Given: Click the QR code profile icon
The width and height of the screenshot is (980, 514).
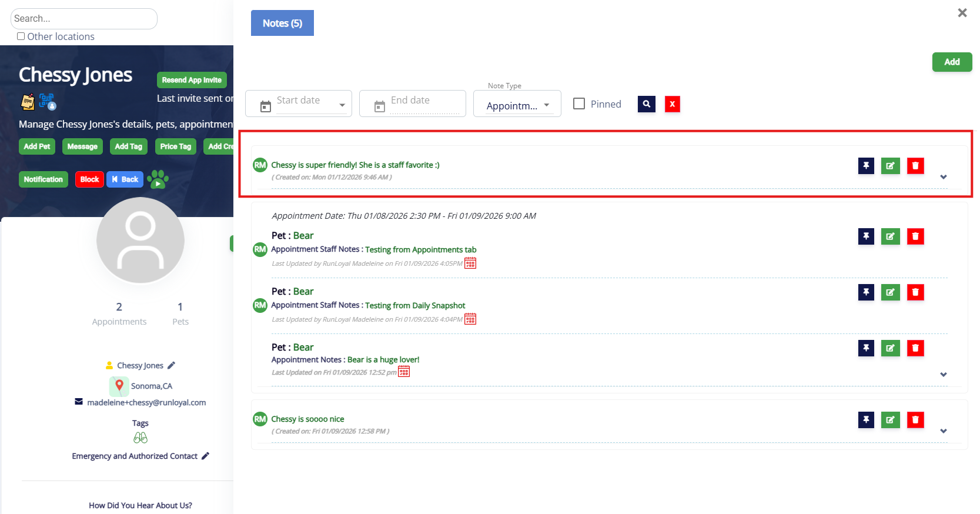Looking at the screenshot, I should 48,102.
